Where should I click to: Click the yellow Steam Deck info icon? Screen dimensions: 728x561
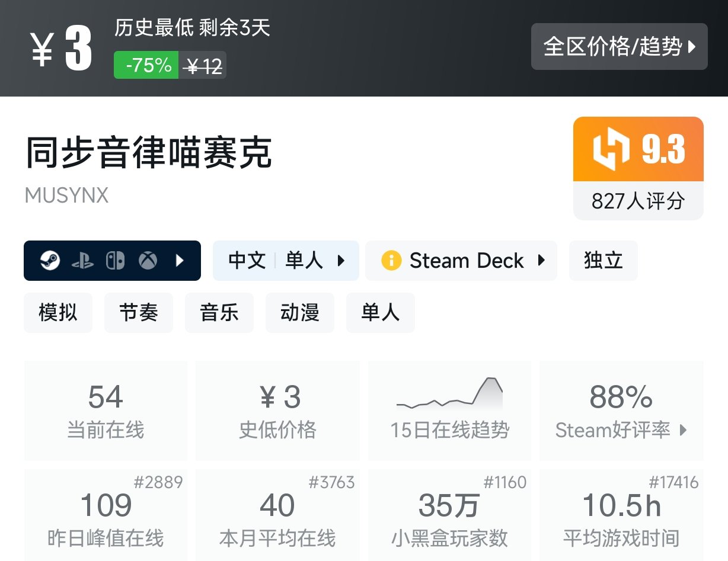pos(391,261)
